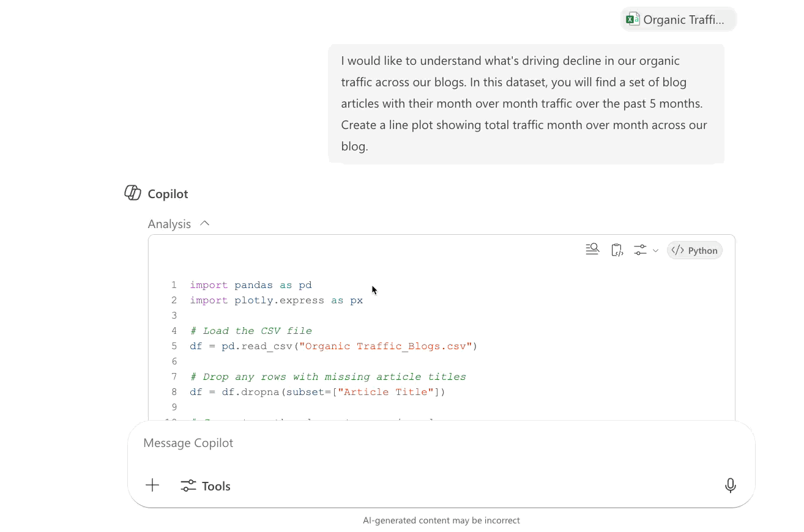Click the Excel icon on attachment chip
Screen dimensions: 804x532
pyautogui.click(x=633, y=20)
